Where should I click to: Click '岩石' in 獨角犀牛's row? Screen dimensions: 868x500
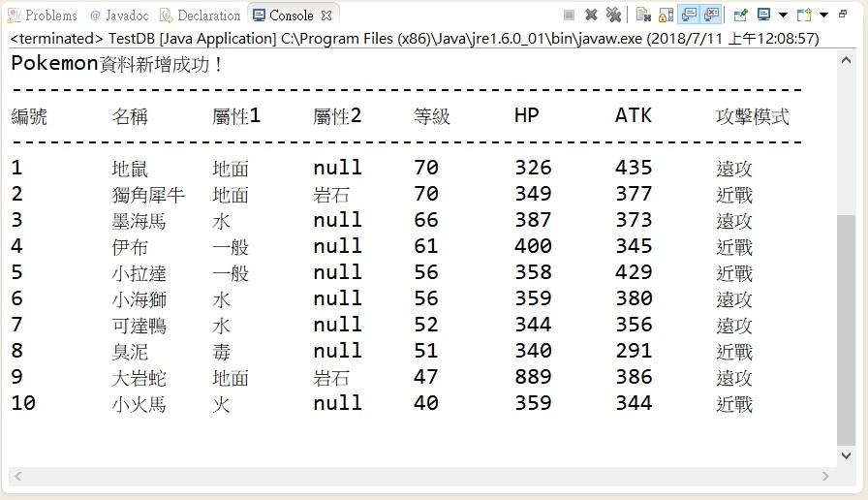331,195
